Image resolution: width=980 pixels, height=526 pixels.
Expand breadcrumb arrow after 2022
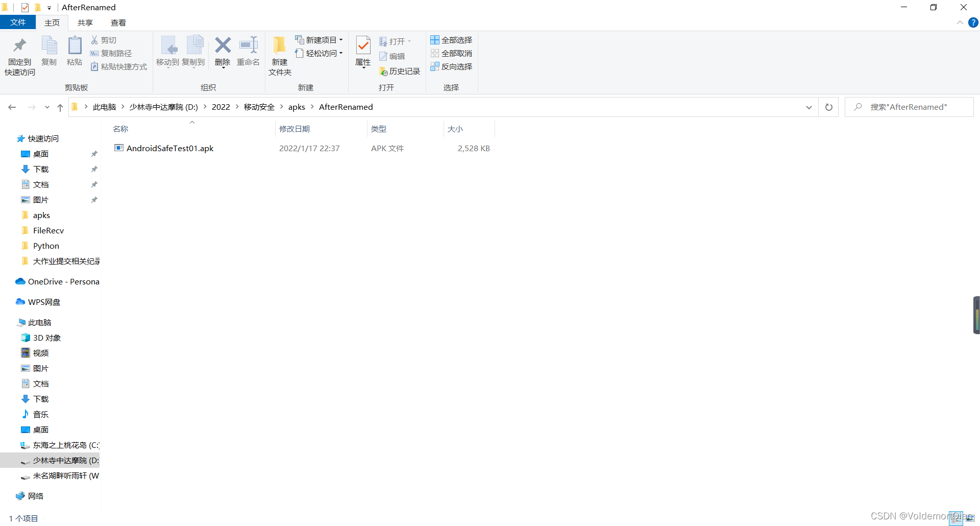[x=237, y=107]
